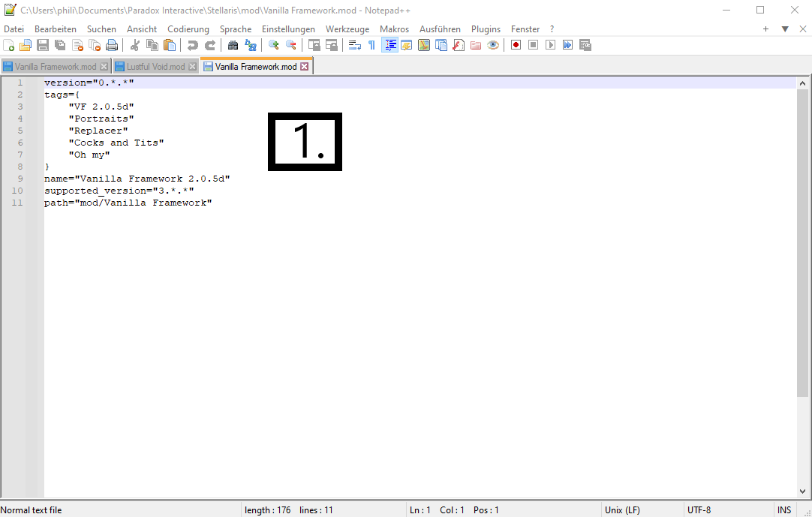Open Find with the binoculars icon
Viewport: 812px width, 517px height.
233,45
